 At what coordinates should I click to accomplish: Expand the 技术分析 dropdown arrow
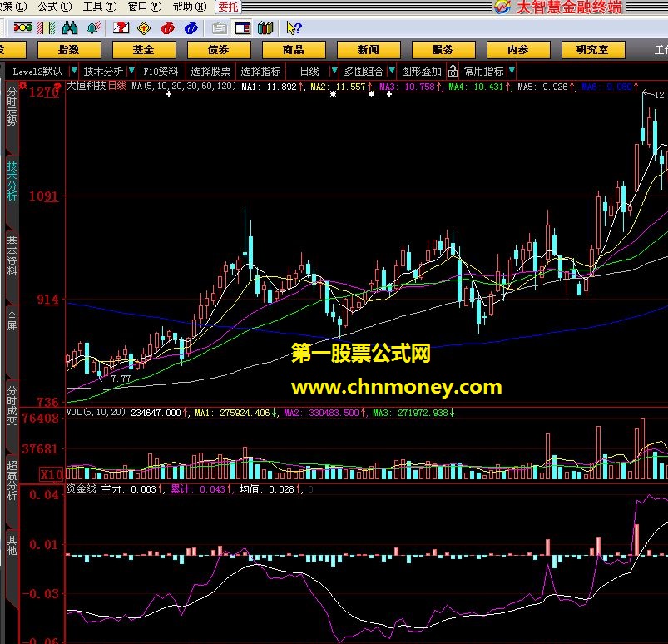click(131, 71)
